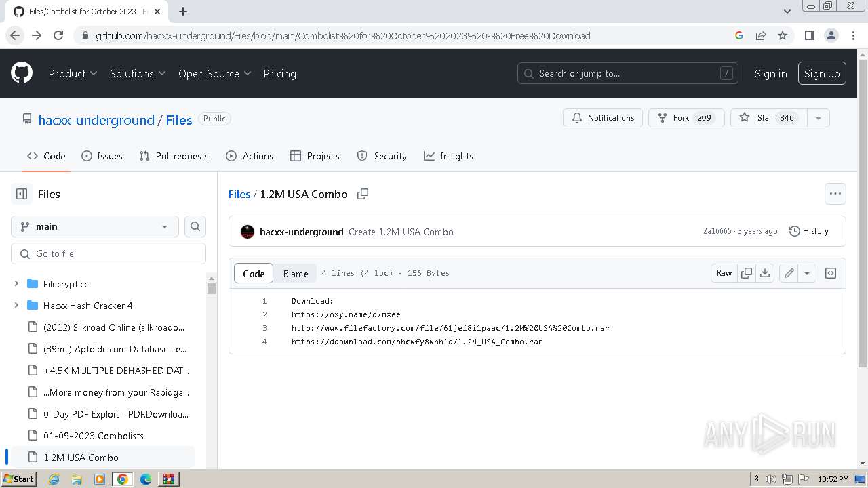Viewport: 868px width, 488px height.
Task: Click the Windows Start button
Action: [19, 479]
